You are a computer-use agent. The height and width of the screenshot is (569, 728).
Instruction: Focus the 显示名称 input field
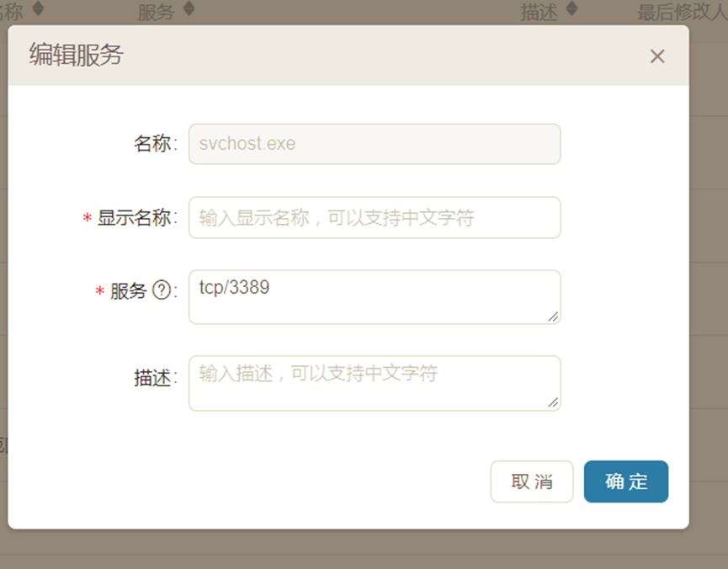pyautogui.click(x=375, y=218)
